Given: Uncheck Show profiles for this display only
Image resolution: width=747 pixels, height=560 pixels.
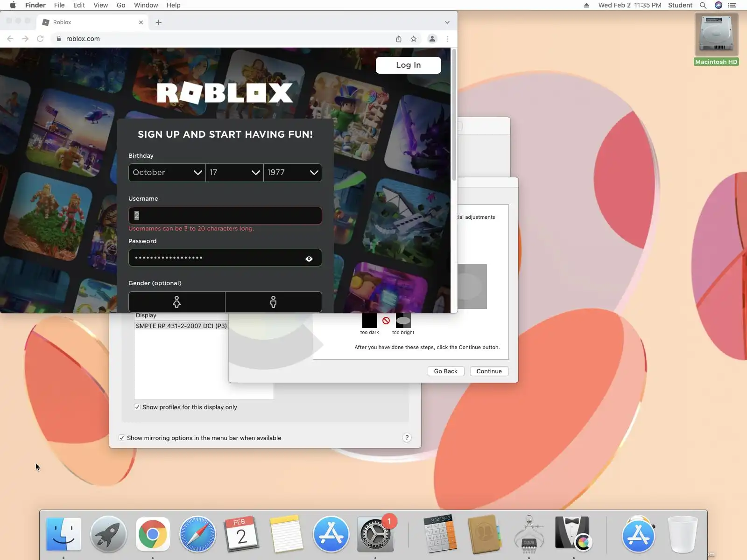Looking at the screenshot, I should (x=137, y=407).
